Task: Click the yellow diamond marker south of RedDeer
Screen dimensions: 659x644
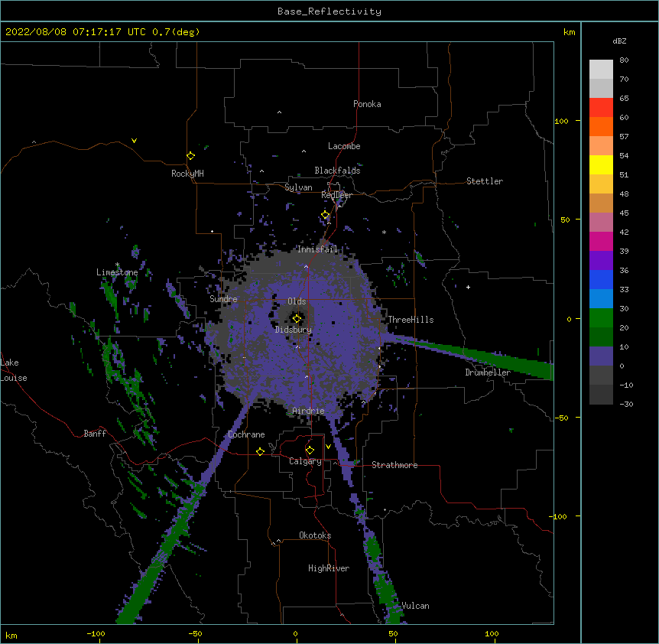Action: 325,215
